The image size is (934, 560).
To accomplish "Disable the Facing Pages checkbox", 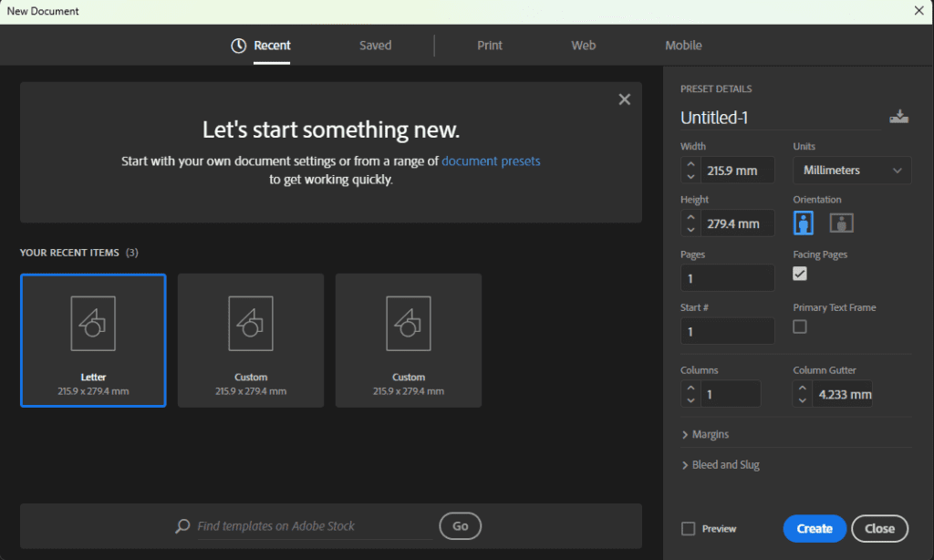I will point(800,274).
